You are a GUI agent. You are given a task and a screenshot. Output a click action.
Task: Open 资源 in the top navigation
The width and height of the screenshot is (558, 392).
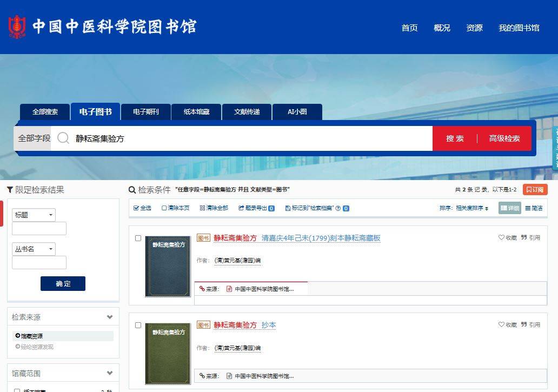474,28
